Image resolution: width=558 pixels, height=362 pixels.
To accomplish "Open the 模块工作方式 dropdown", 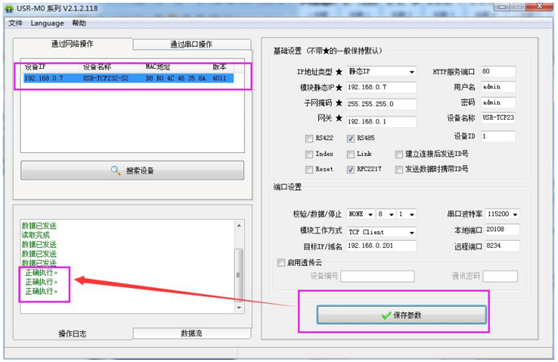I will coord(381,232).
